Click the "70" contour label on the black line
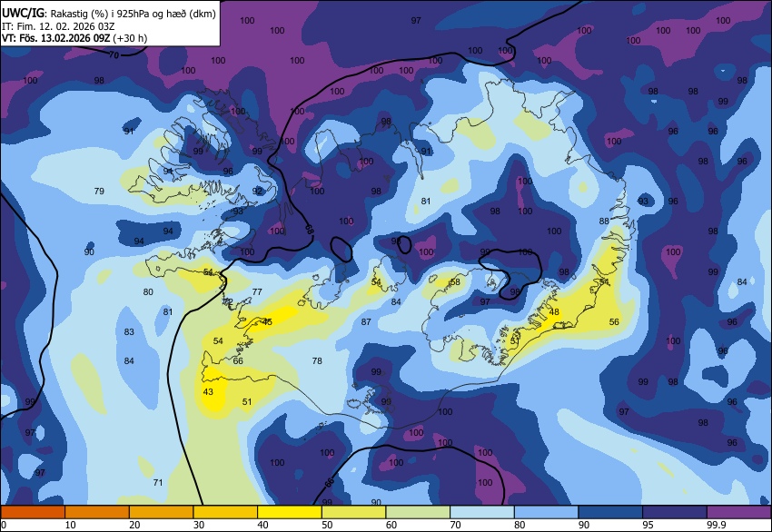This screenshot has height=532, width=772. 114,55
